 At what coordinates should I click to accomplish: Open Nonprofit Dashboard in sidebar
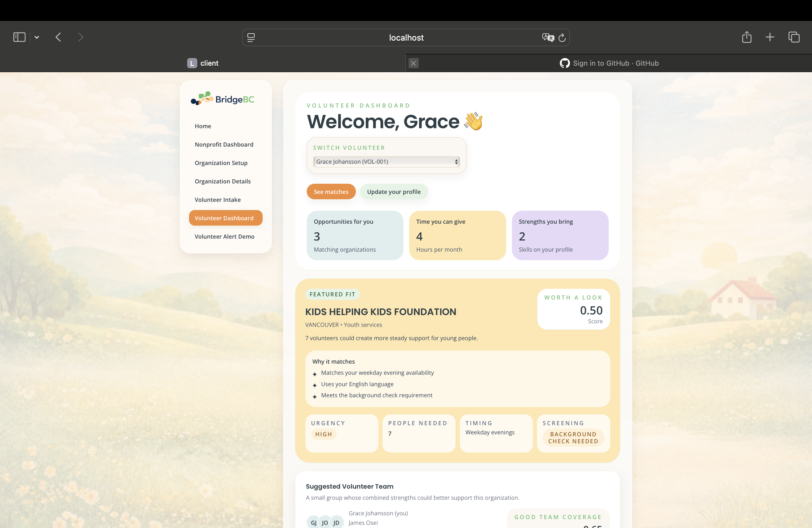click(224, 144)
